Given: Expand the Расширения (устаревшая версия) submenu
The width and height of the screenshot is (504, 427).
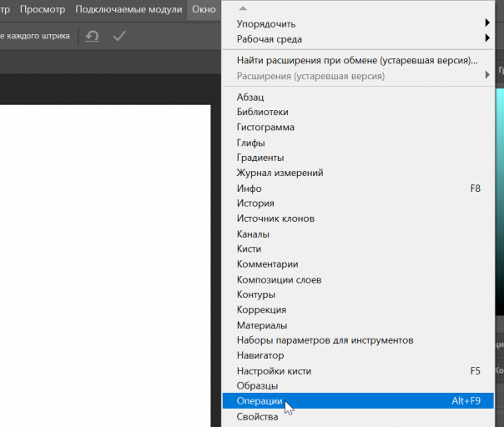Looking at the screenshot, I should tap(358, 76).
